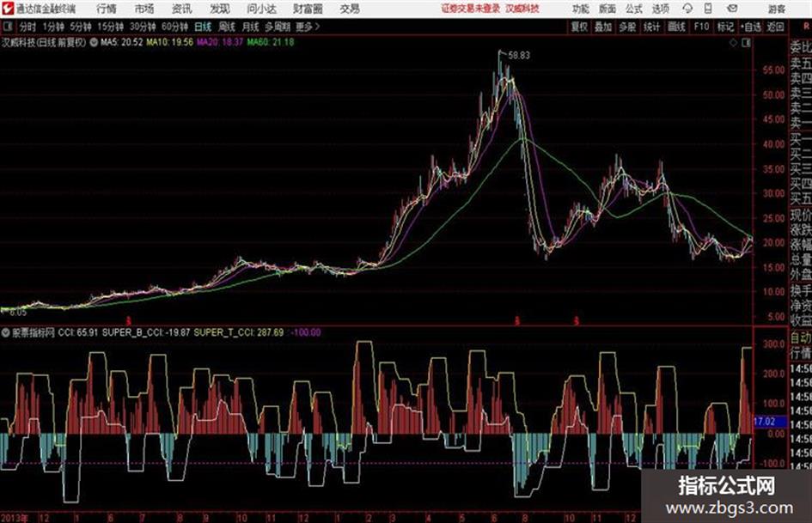Click the 6.05 low price label
812x523 pixels.
[x=17, y=313]
